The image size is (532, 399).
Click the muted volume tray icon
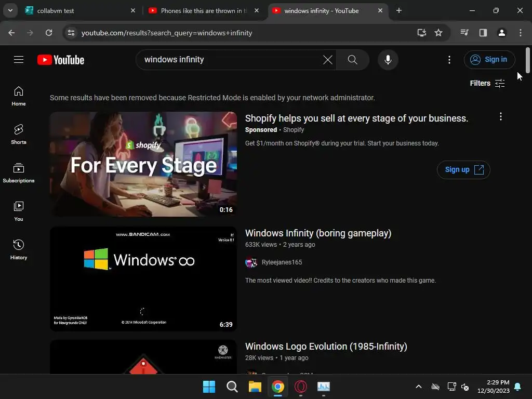tap(465, 387)
